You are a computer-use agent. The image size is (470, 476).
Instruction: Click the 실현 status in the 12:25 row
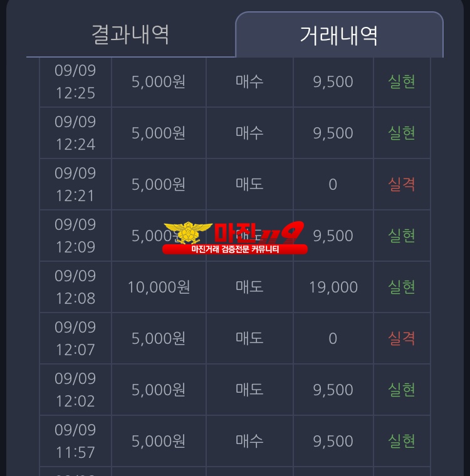coord(402,81)
